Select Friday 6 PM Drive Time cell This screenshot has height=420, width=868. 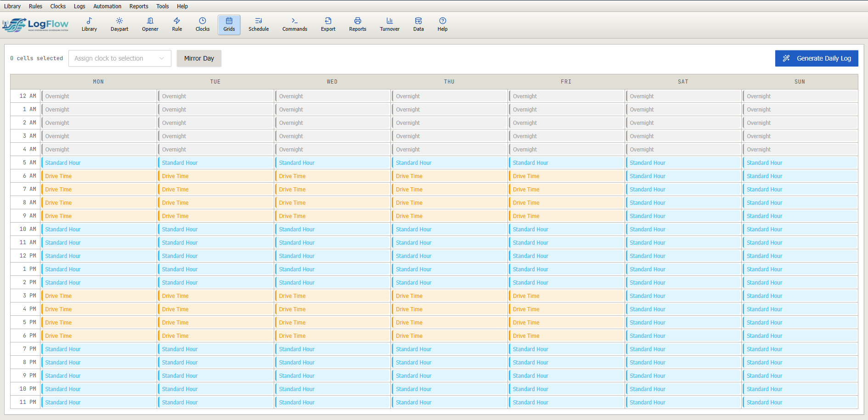tap(566, 336)
